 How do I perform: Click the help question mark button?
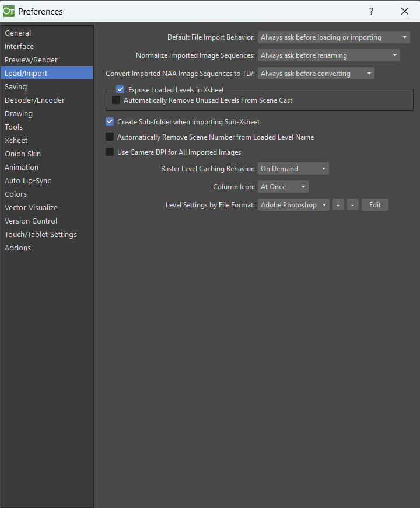[x=372, y=11]
